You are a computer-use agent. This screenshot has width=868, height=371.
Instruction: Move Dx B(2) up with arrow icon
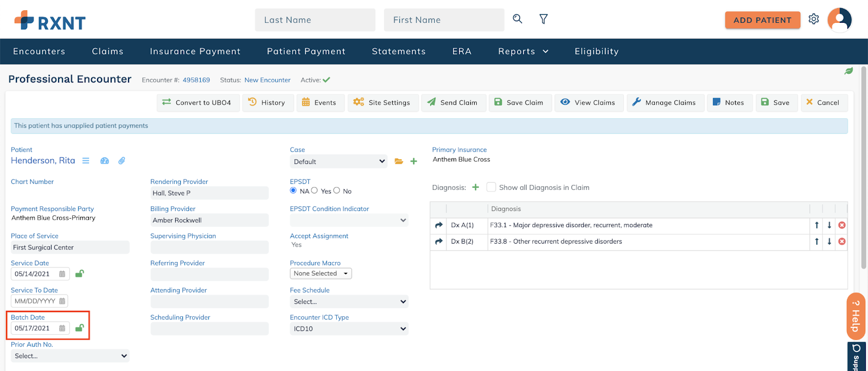[x=816, y=241]
